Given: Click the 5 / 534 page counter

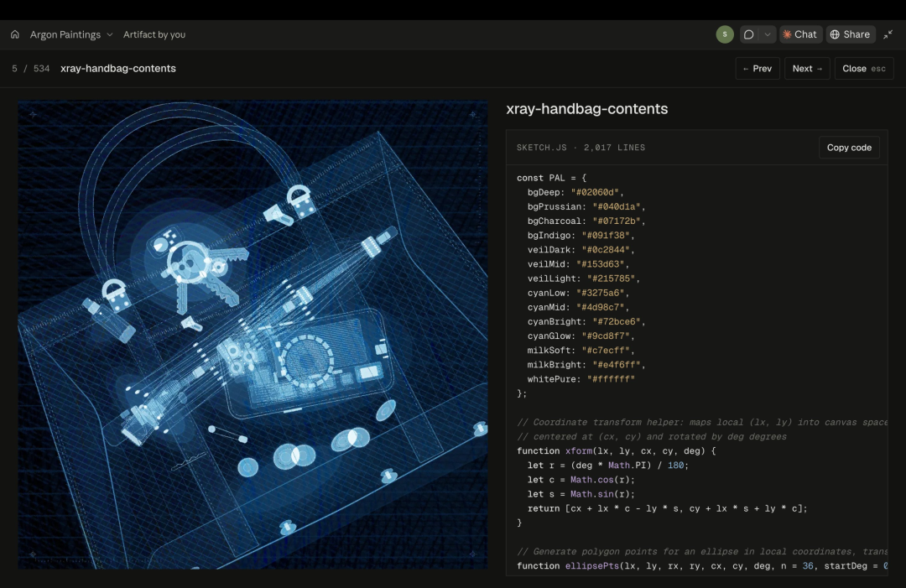Looking at the screenshot, I should coord(31,68).
